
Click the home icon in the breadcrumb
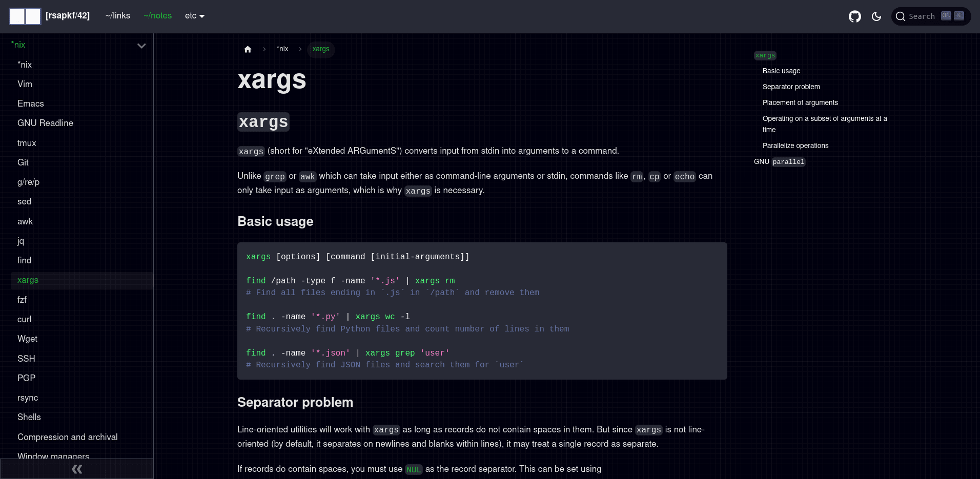pos(248,49)
